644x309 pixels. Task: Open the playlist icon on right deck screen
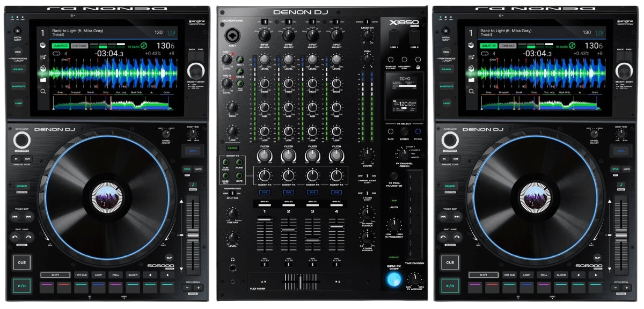(471, 57)
